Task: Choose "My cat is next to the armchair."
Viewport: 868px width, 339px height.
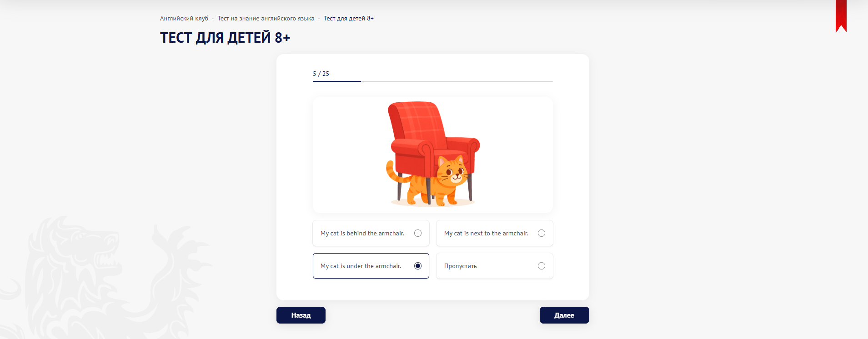Action: (494, 233)
